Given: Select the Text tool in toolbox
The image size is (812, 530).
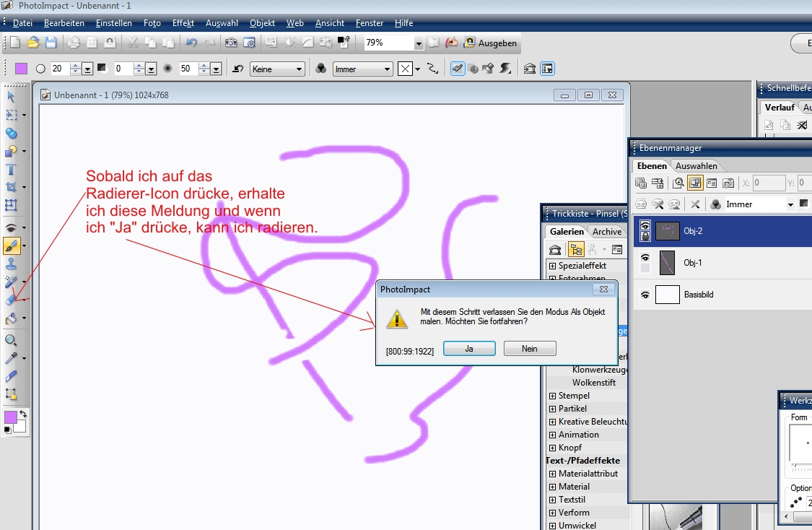Looking at the screenshot, I should click(11, 170).
